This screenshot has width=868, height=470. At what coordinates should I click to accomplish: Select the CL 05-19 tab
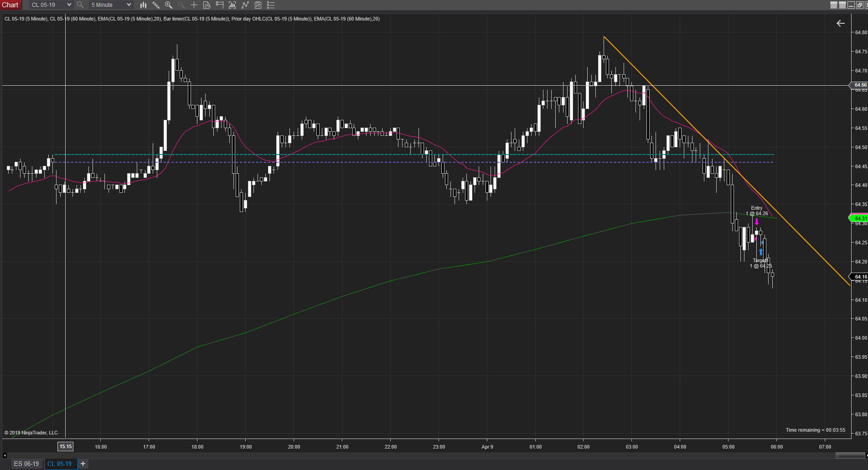click(60, 464)
